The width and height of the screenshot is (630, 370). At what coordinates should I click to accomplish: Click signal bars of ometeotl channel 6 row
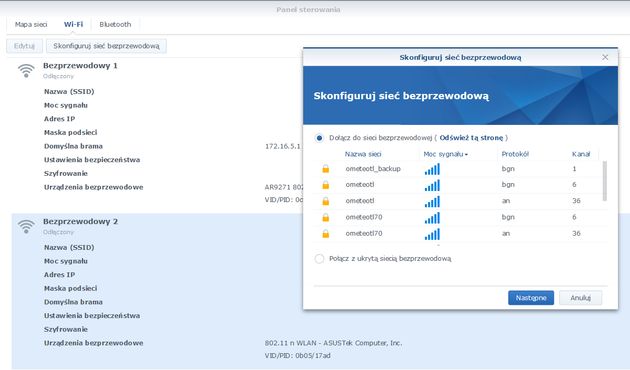[x=432, y=185]
